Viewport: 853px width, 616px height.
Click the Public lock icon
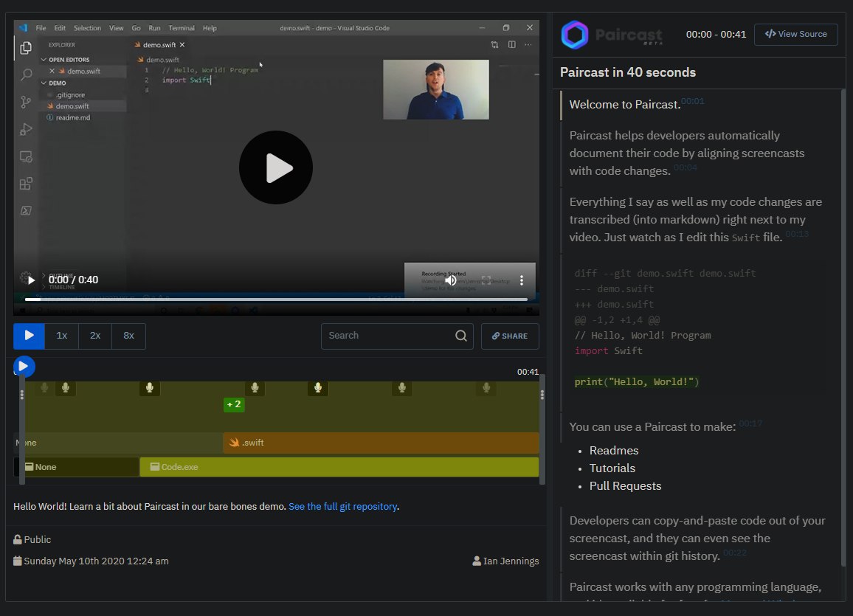tap(18, 539)
